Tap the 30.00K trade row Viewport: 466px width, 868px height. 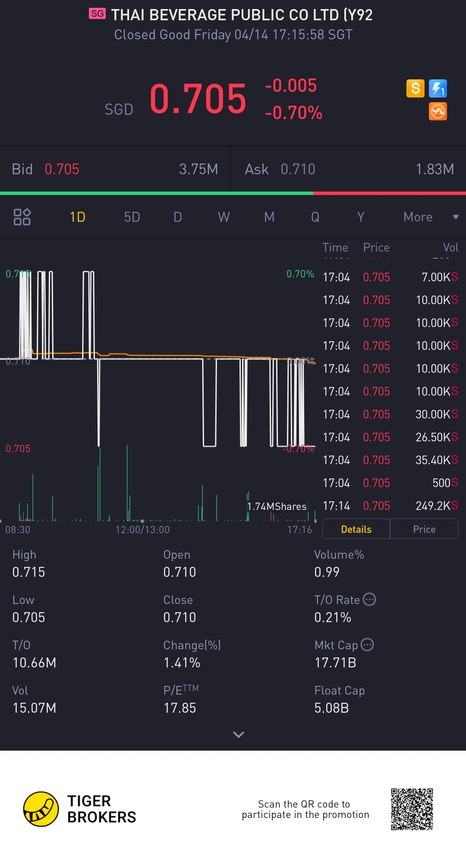point(390,414)
